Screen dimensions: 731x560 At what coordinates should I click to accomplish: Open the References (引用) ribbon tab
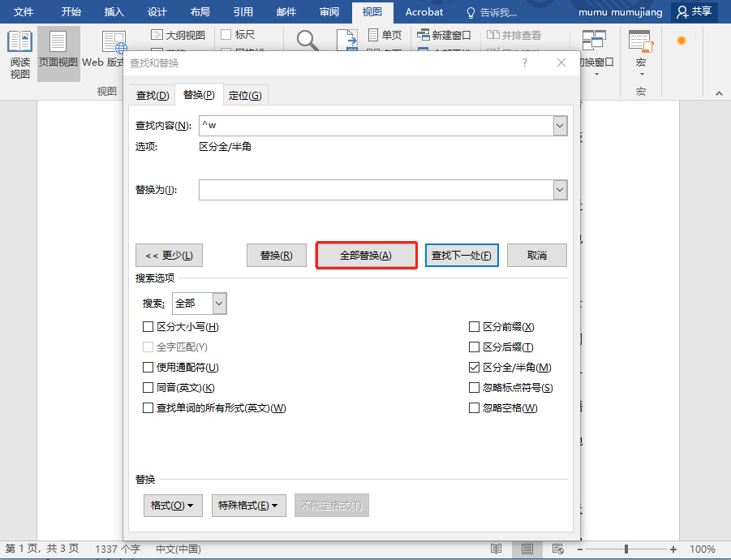point(243,12)
